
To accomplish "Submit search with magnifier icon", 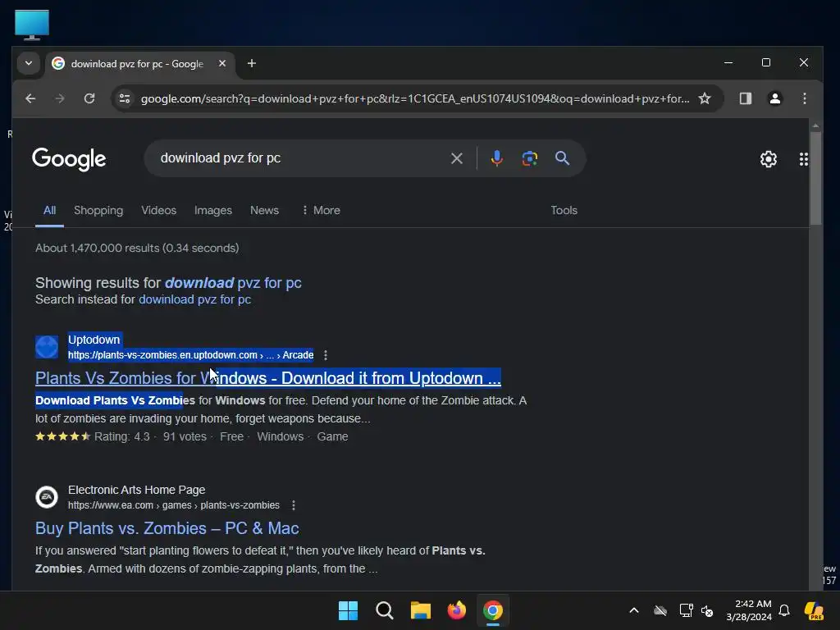I will (562, 158).
